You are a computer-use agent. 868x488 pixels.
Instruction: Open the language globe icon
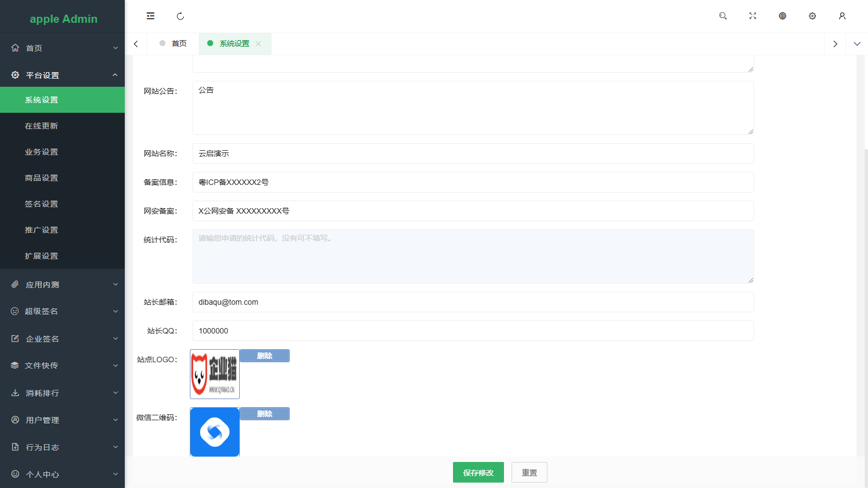coord(782,16)
